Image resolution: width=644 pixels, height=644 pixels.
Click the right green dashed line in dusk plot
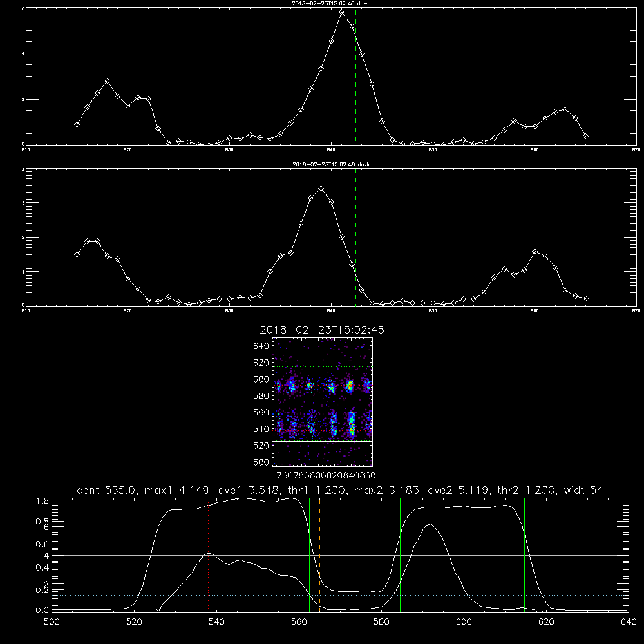(355, 237)
